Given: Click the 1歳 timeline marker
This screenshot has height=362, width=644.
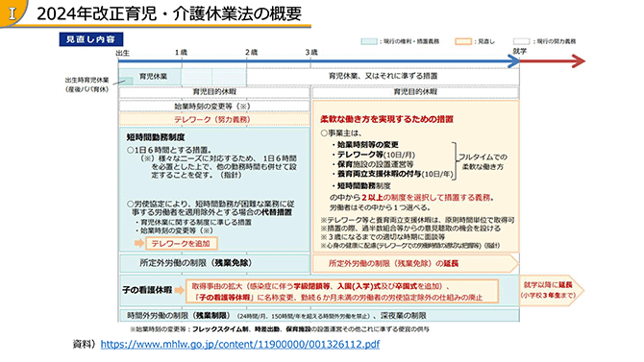Looking at the screenshot, I should [x=181, y=53].
